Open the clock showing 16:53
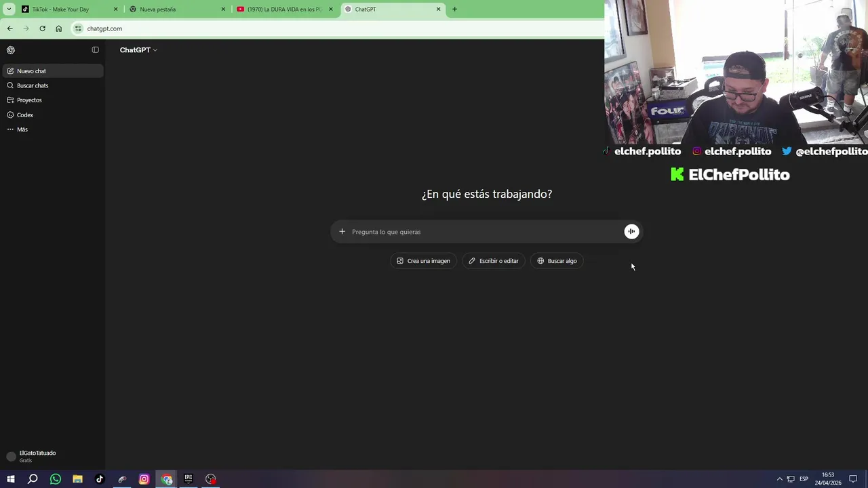Image resolution: width=868 pixels, height=488 pixels. [x=828, y=479]
